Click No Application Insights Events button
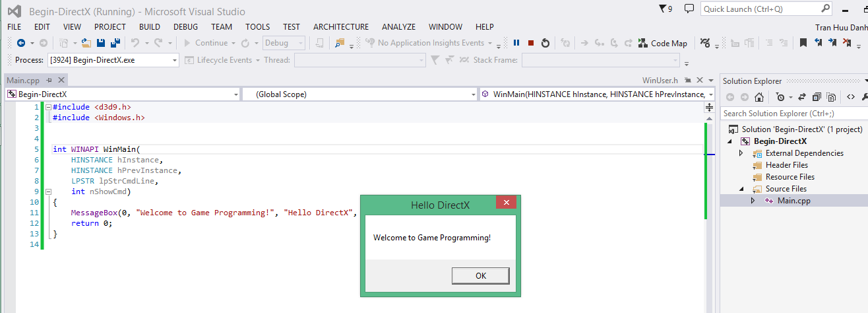The width and height of the screenshot is (868, 313). pos(425,43)
